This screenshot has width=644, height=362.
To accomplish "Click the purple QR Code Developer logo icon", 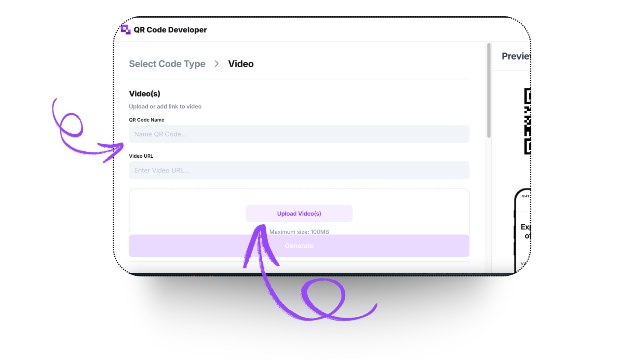I will click(126, 30).
